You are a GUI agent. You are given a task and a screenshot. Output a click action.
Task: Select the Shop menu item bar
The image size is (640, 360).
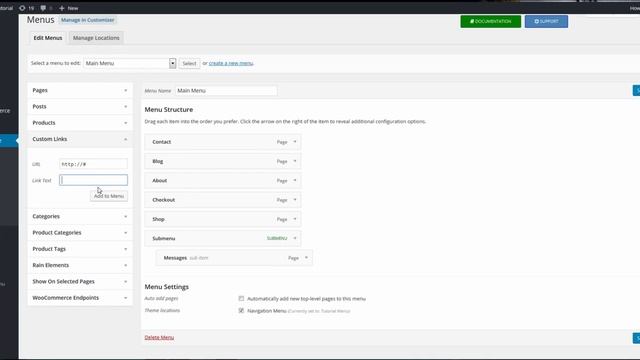[x=222, y=219]
